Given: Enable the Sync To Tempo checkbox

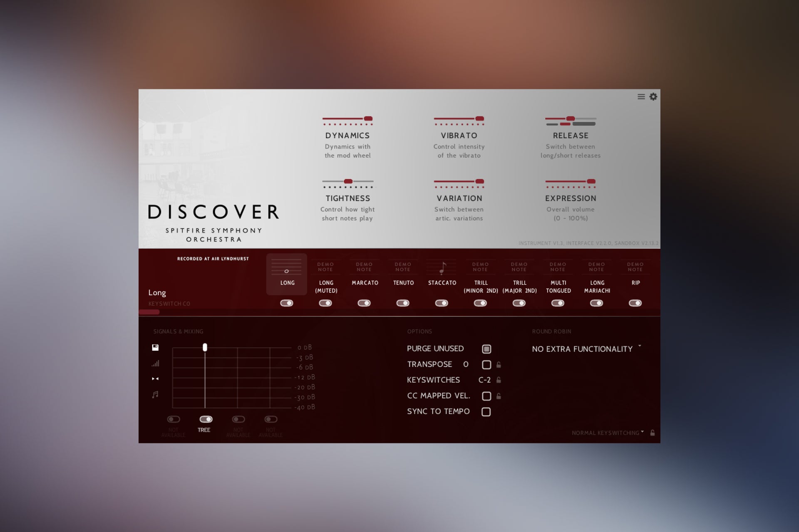Looking at the screenshot, I should point(486,412).
